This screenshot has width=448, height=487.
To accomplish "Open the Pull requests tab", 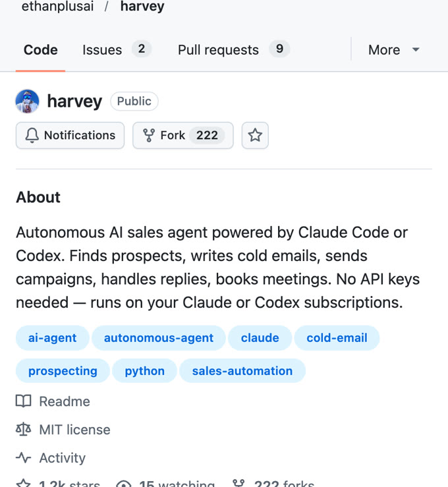I will [233, 49].
